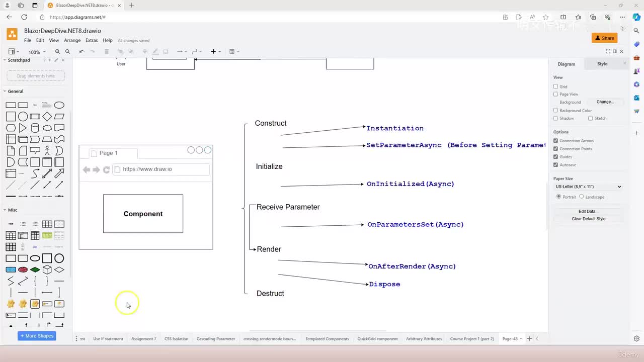The width and height of the screenshot is (644, 362).
Task: Click the orange Share button
Action: (x=604, y=38)
